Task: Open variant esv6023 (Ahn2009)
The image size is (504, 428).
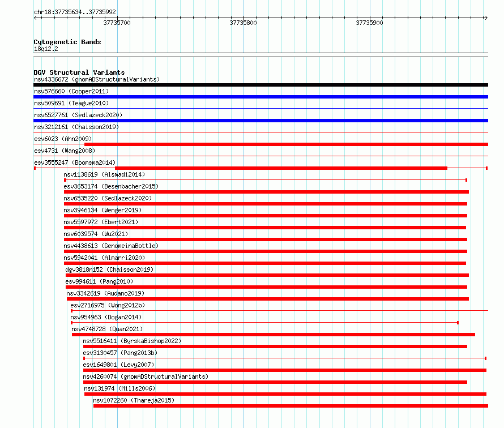Action: pos(63,139)
